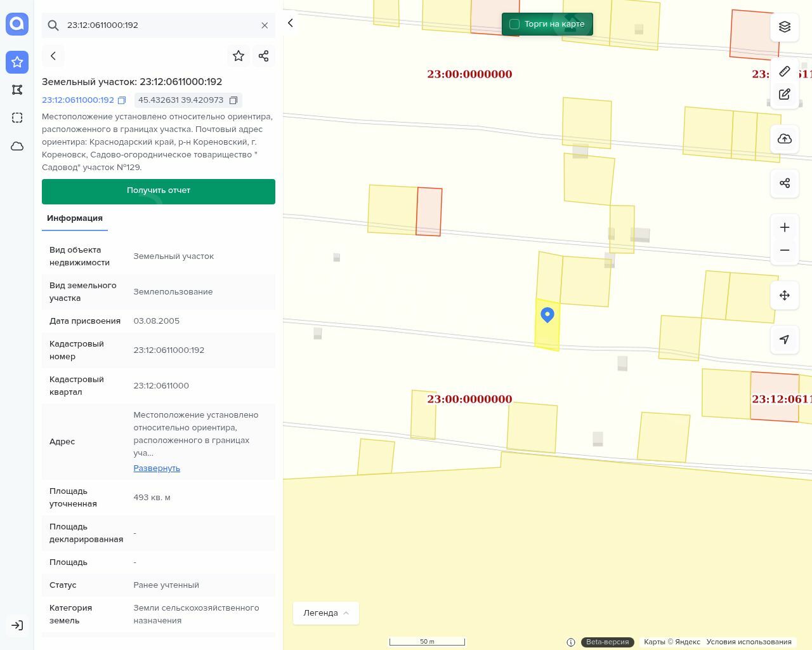
Task: Click the geolocation arrow icon
Action: coord(785,340)
